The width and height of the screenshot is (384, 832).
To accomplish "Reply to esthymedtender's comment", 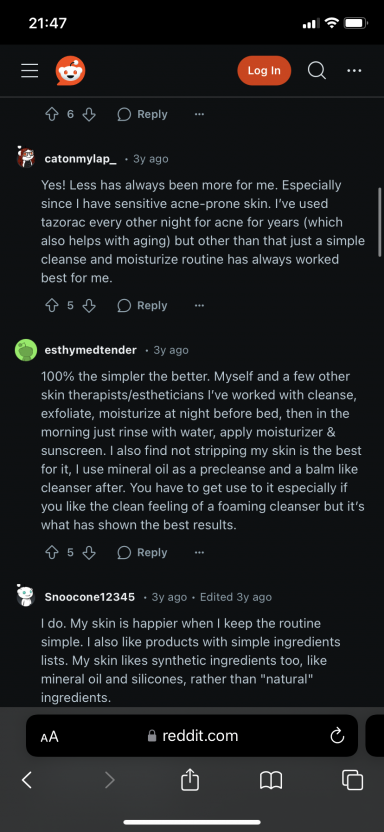I will [142, 552].
